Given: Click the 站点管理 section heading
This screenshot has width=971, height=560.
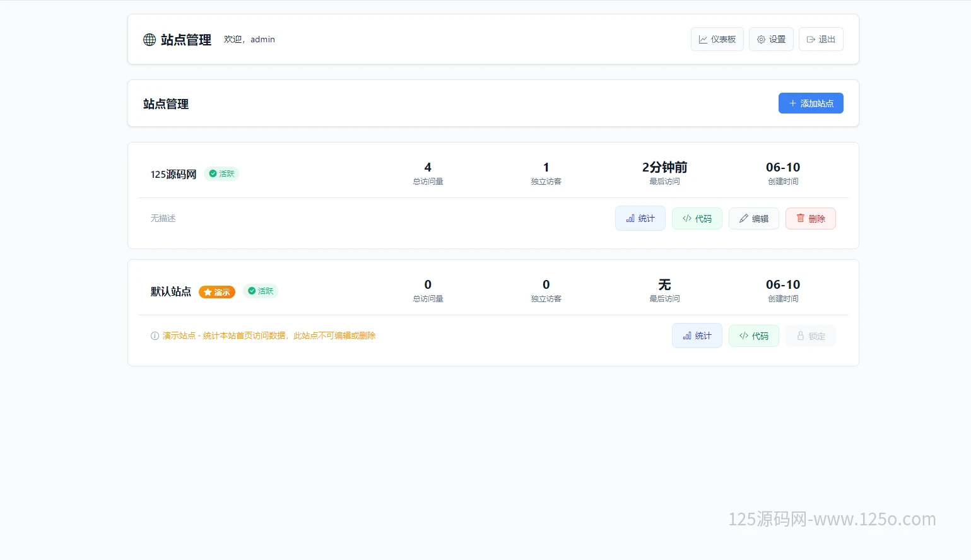Looking at the screenshot, I should [x=166, y=104].
